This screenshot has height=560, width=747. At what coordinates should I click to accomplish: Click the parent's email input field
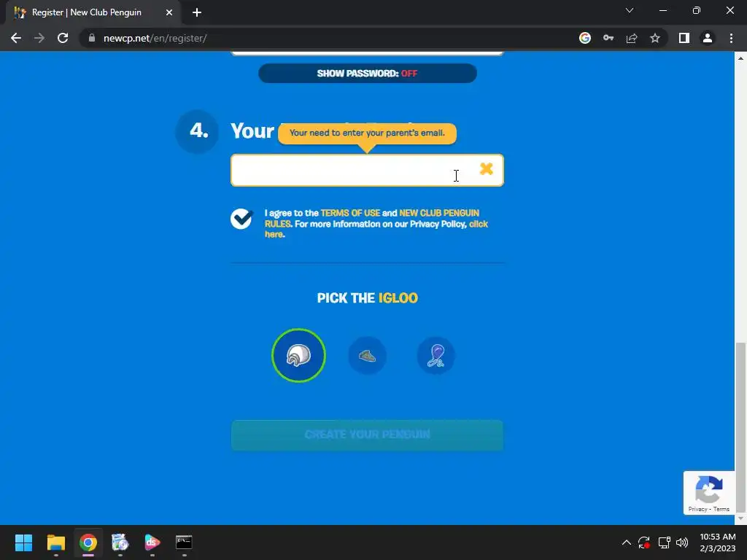[367, 170]
